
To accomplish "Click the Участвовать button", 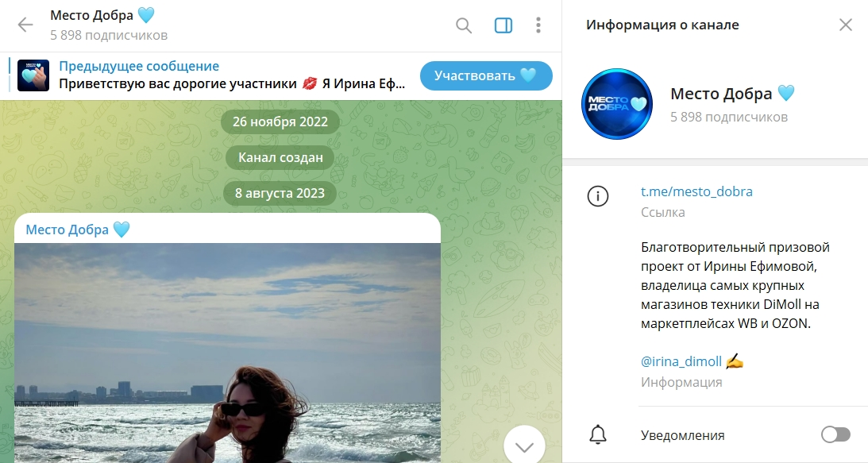I will click(486, 76).
